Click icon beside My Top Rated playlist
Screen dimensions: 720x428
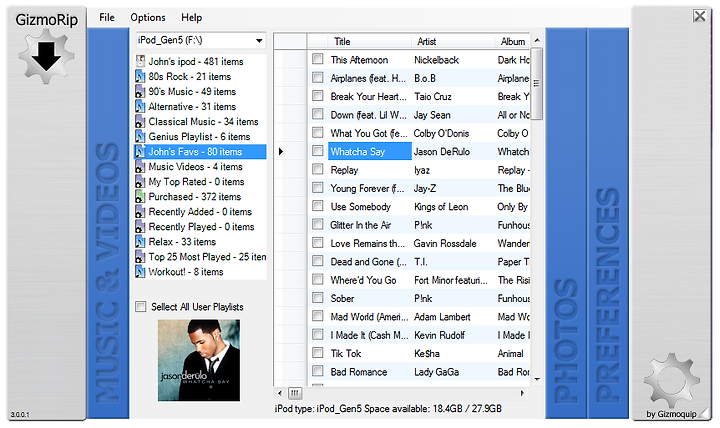click(141, 181)
